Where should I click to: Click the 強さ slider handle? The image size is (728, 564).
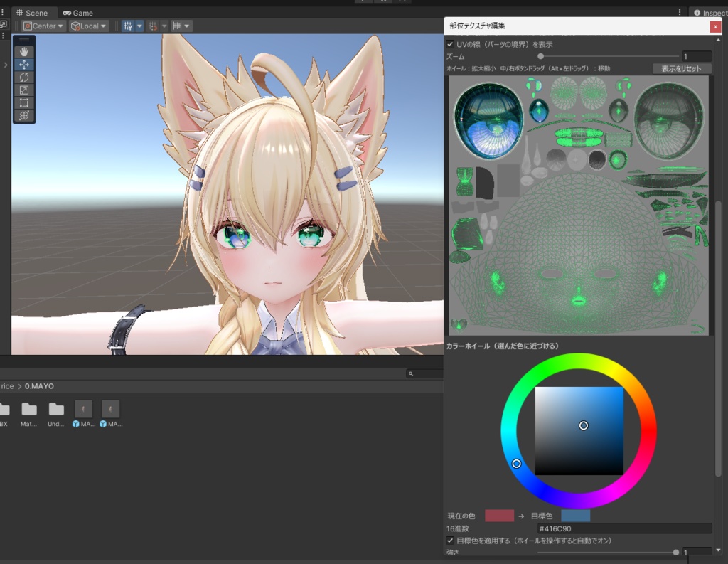[675, 552]
